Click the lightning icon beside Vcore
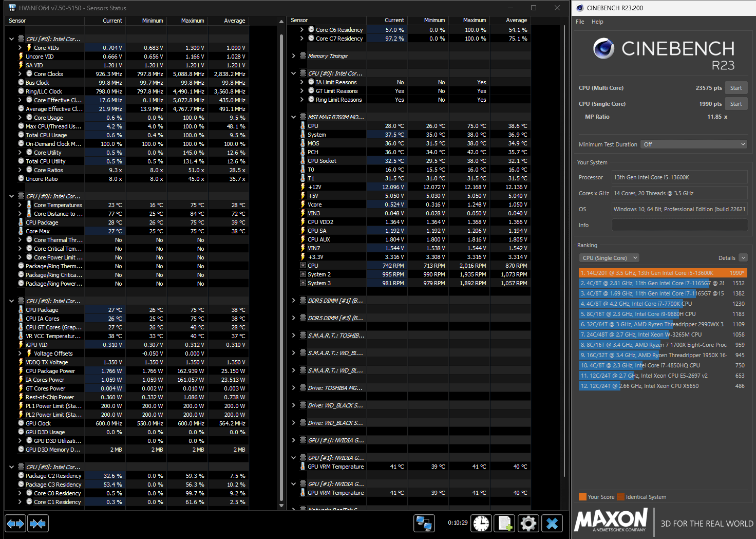The width and height of the screenshot is (756, 539). click(303, 205)
